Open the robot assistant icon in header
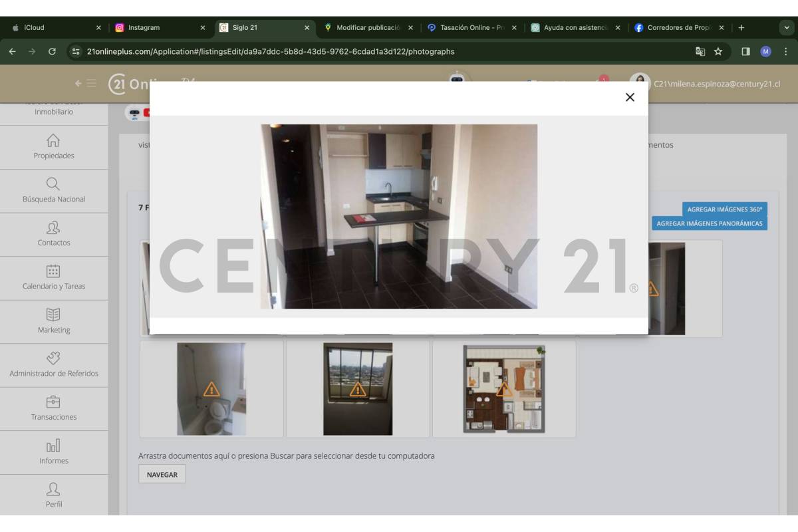This screenshot has width=798, height=532. [x=456, y=77]
